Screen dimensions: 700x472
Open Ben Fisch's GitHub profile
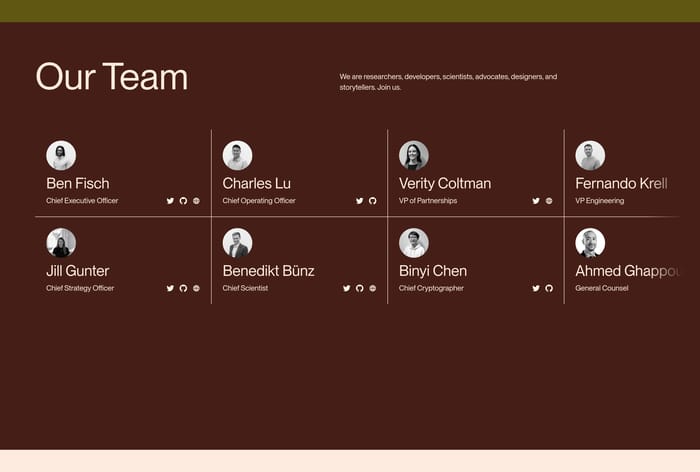click(183, 201)
